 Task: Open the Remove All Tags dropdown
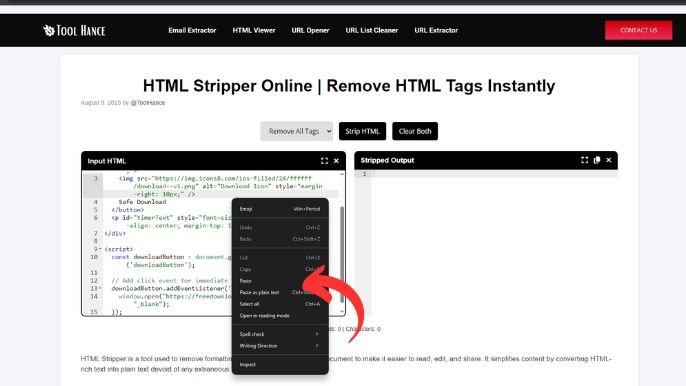coord(297,131)
